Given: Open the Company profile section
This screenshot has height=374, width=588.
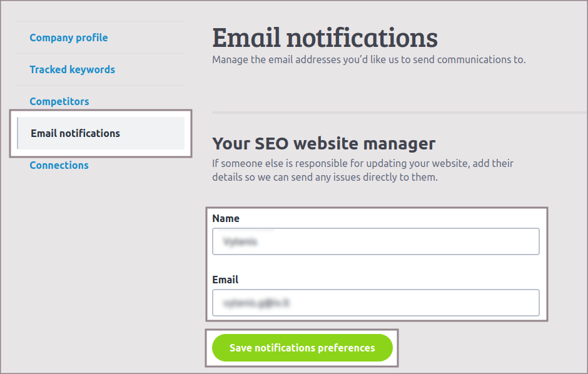Looking at the screenshot, I should point(69,38).
